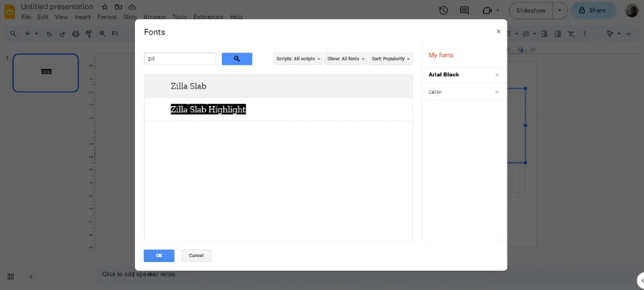Click the new slide plus icon
This screenshot has height=290, width=644.
click(27, 34)
